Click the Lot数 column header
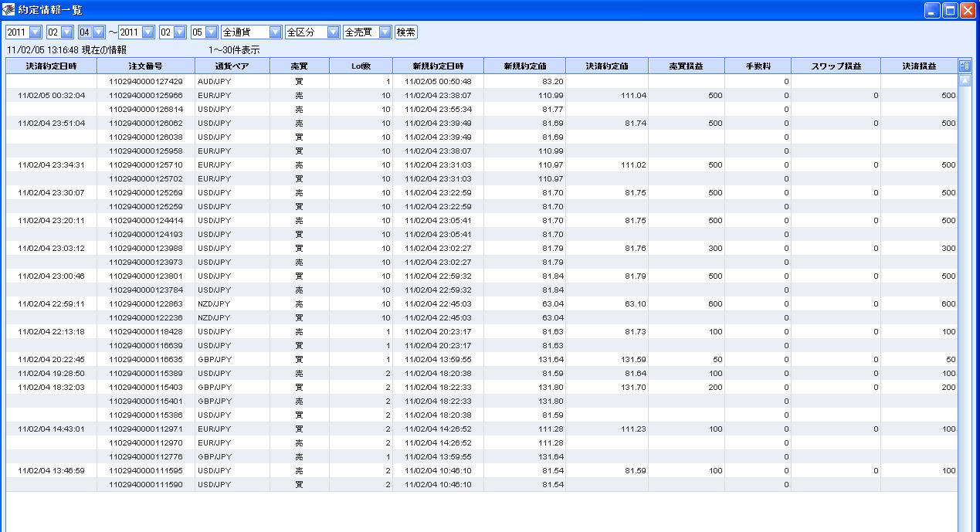 [361, 66]
